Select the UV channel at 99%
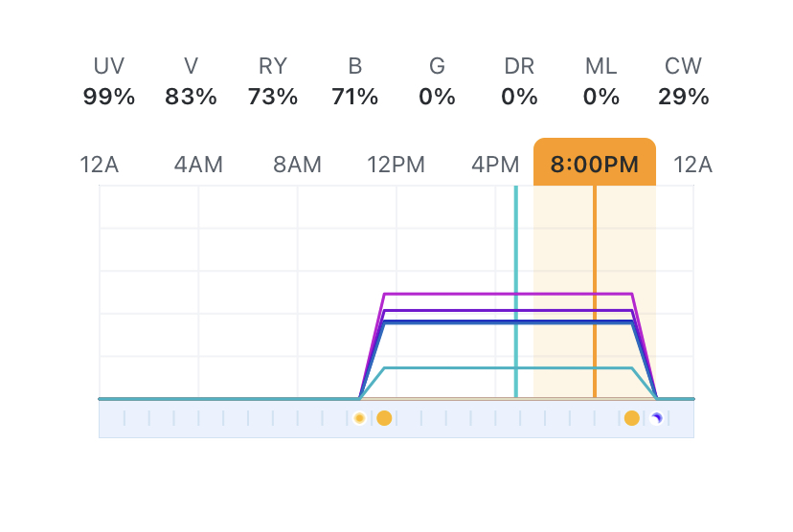The image size is (793, 532). pos(109,81)
